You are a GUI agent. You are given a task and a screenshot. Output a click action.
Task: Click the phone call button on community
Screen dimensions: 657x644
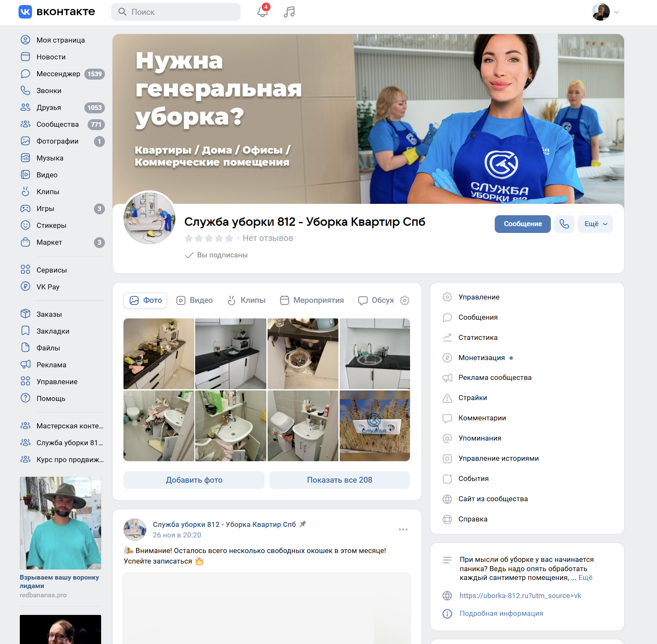[564, 224]
